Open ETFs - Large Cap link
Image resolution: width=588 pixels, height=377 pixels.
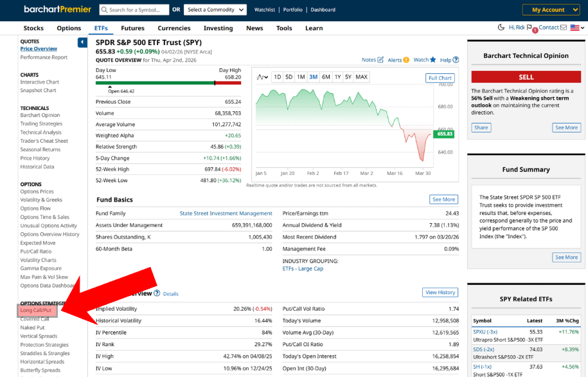click(x=303, y=268)
